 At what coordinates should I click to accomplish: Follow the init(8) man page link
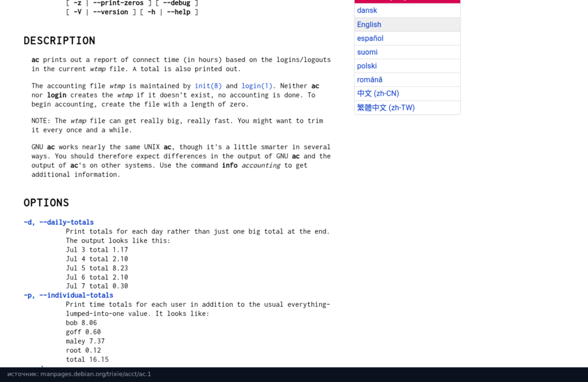click(x=208, y=86)
